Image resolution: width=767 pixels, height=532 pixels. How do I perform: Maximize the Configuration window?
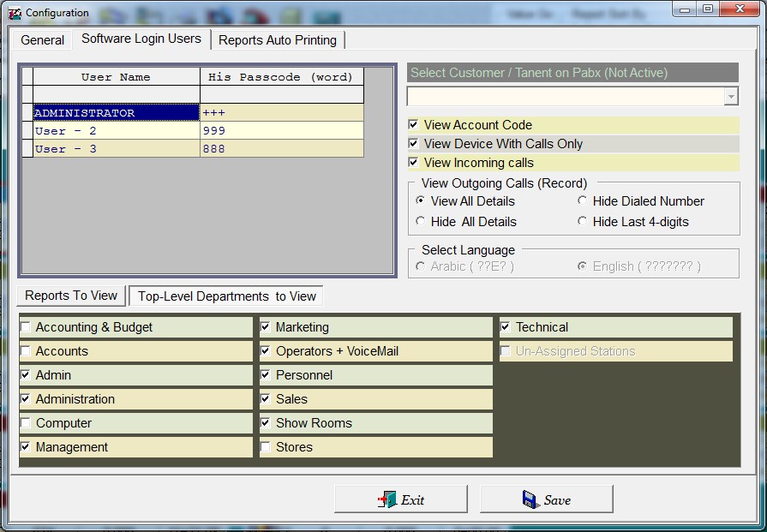[708, 9]
